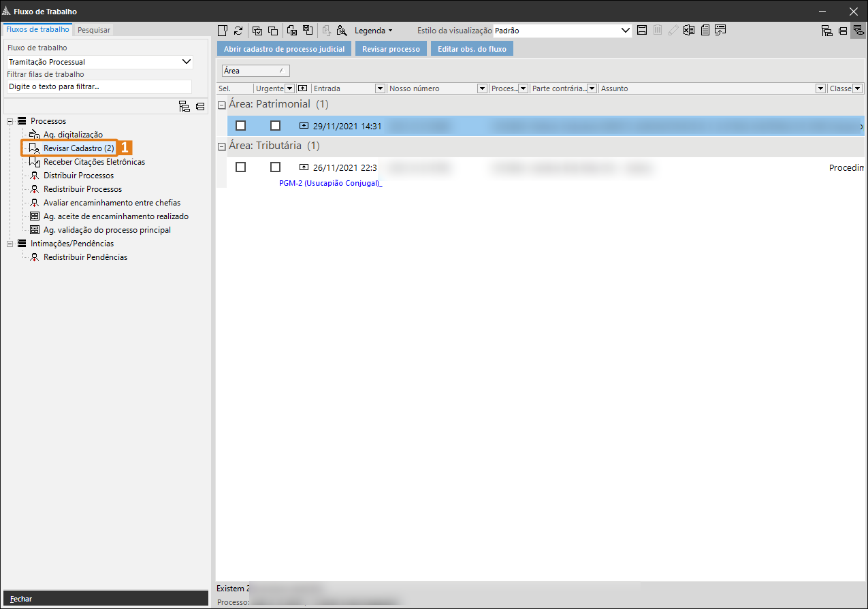This screenshot has width=868, height=609.
Task: Click the select all items icon
Action: click(257, 31)
